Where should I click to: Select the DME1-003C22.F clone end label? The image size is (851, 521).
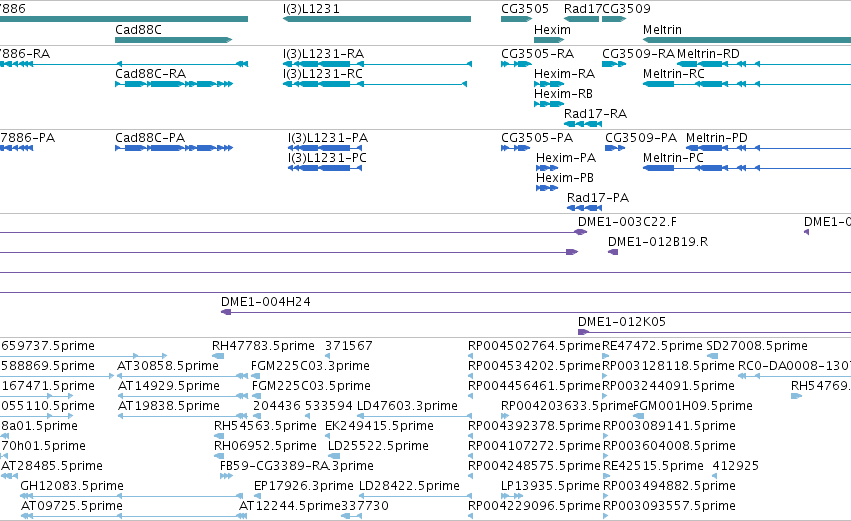pyautogui.click(x=627, y=222)
